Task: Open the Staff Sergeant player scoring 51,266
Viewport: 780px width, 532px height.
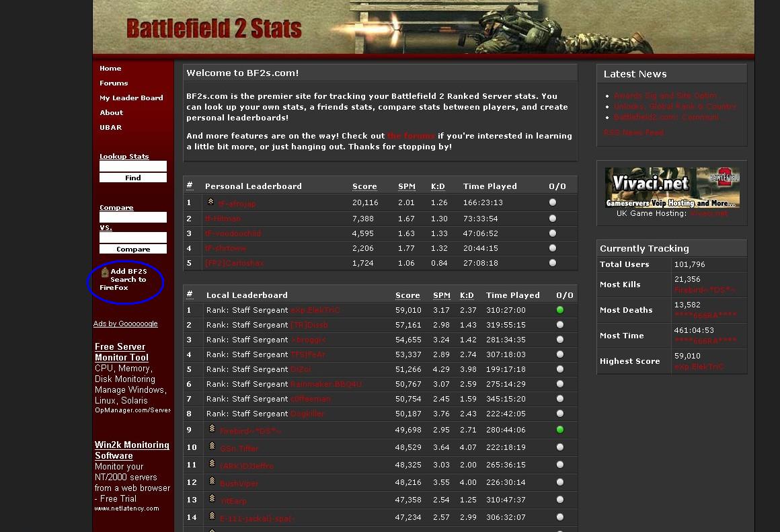Action: click(301, 370)
